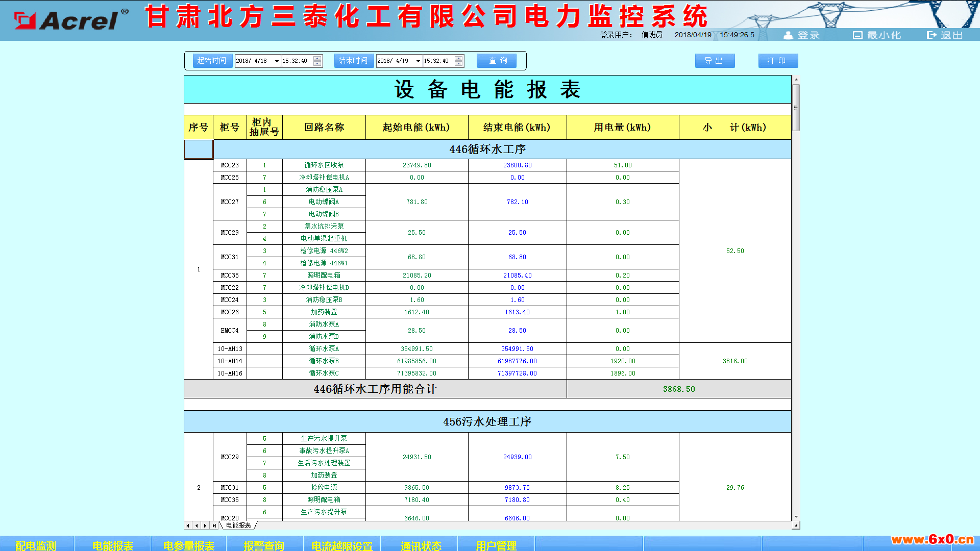Open 通讯状态 bottom tab

(421, 545)
